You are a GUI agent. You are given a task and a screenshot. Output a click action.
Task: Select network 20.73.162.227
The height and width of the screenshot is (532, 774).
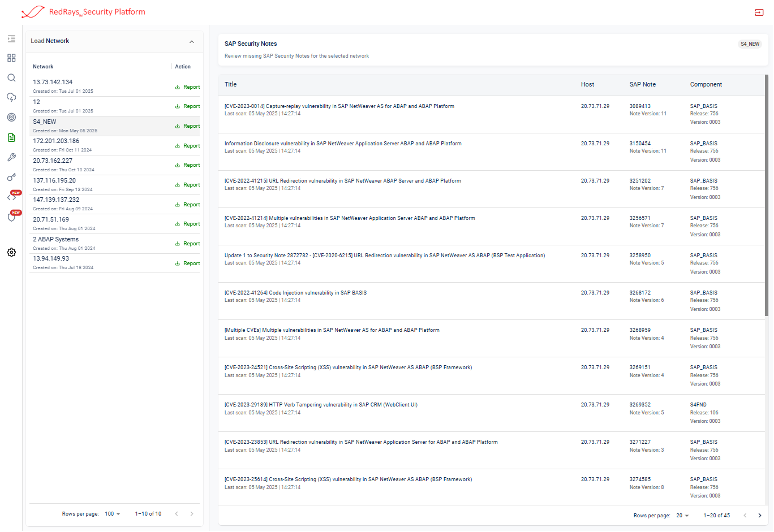coord(114,165)
